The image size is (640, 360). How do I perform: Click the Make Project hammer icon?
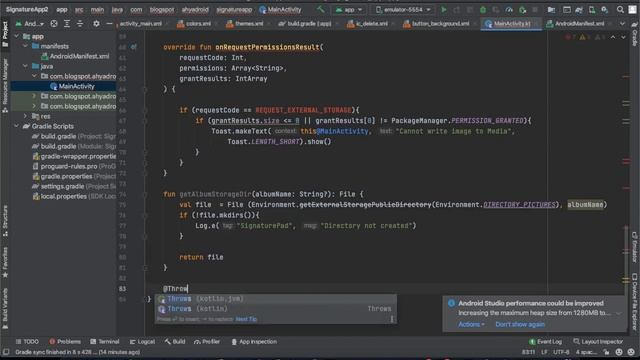point(321,9)
